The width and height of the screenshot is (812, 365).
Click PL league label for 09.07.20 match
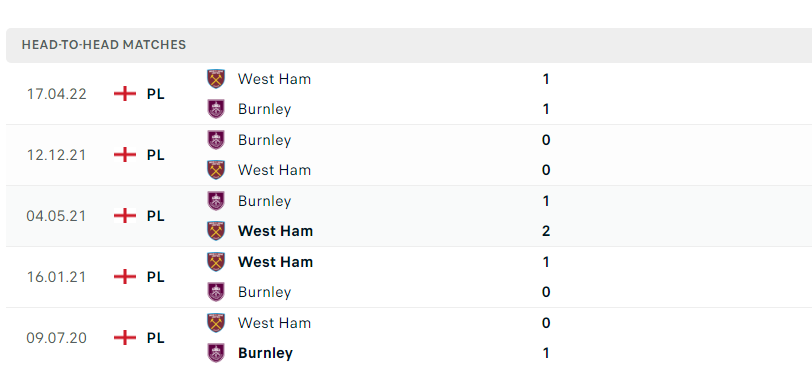(x=155, y=338)
